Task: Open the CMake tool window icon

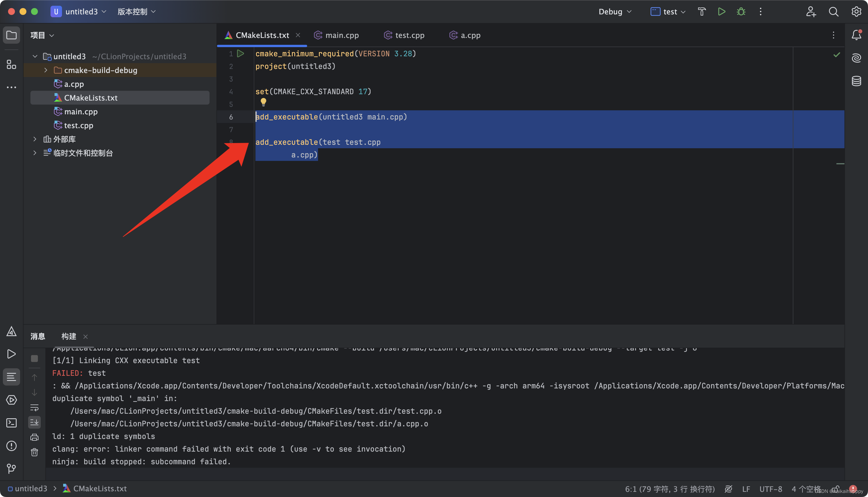Action: tap(11, 332)
